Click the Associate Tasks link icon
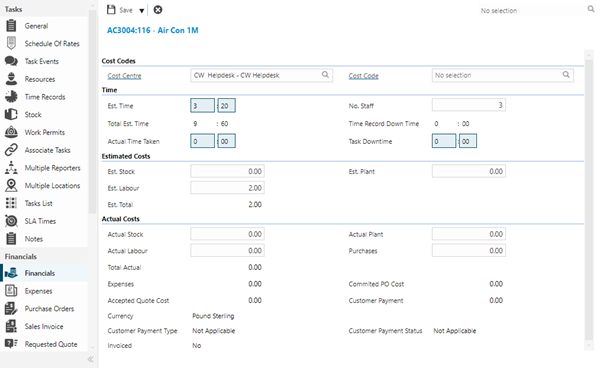 pyautogui.click(x=11, y=150)
